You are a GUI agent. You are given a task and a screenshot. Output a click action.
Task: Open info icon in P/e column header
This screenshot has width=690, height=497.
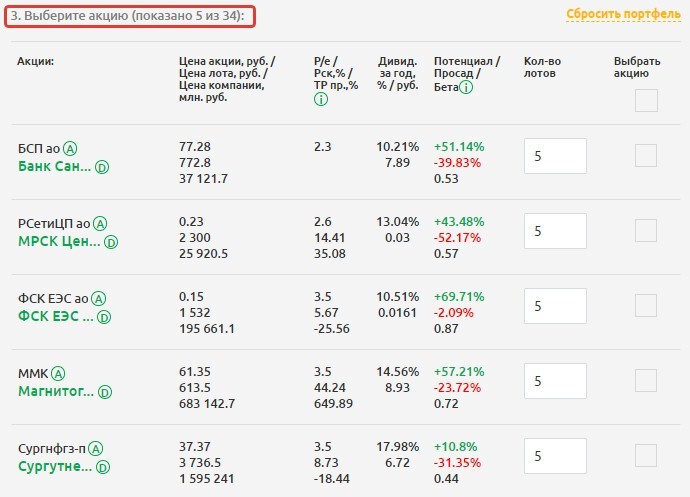click(x=320, y=99)
